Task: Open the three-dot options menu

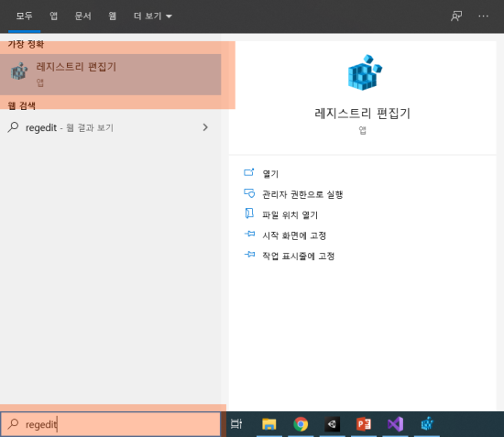Action: point(483,16)
